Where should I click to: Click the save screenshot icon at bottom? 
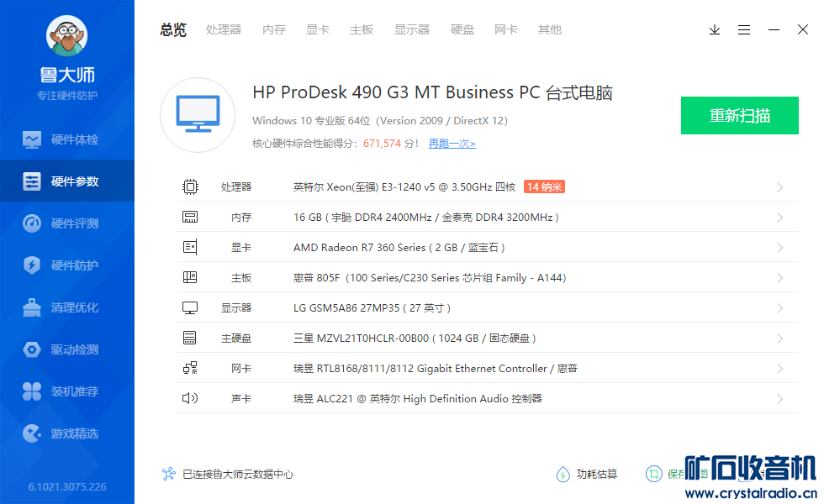click(x=654, y=474)
